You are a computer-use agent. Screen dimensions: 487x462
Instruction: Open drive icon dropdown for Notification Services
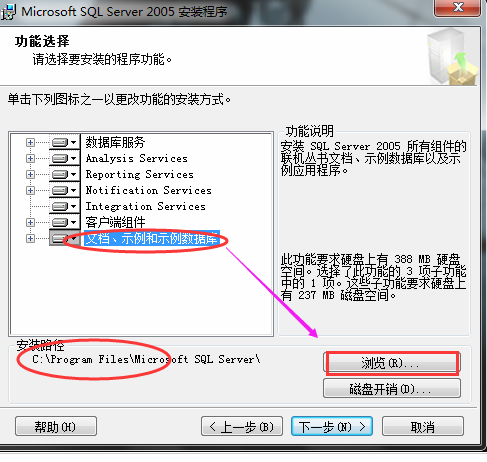[x=65, y=190]
